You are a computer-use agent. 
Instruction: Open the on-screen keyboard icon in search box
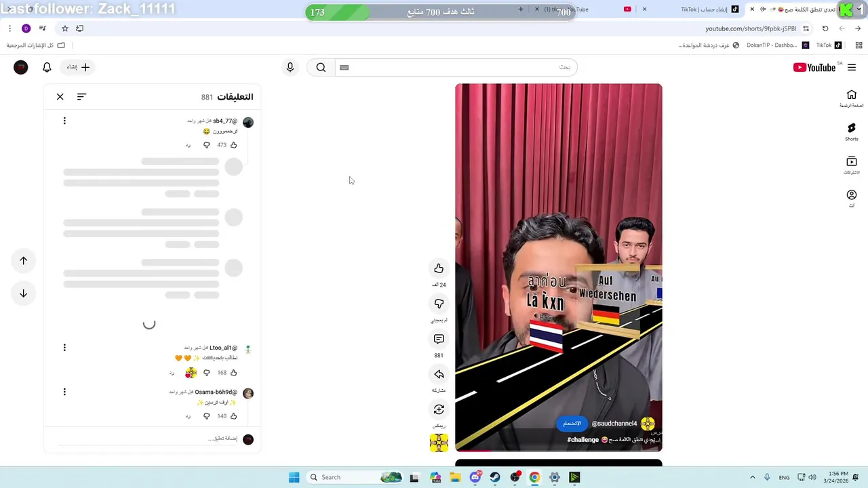tap(344, 67)
